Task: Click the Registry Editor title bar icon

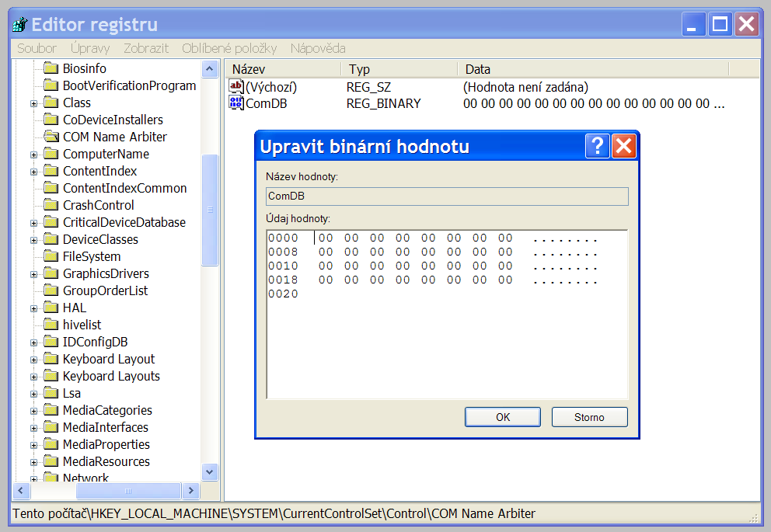Action: (x=20, y=25)
